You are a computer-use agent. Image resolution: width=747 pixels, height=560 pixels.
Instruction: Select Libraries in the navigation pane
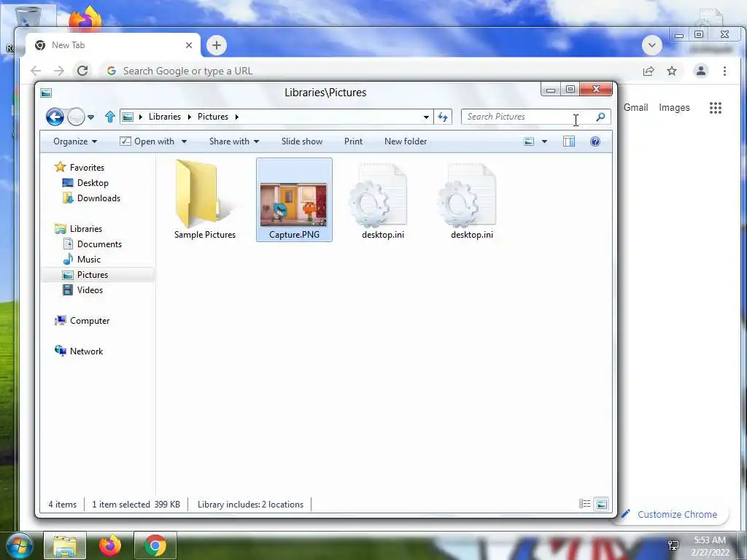[x=79, y=229]
